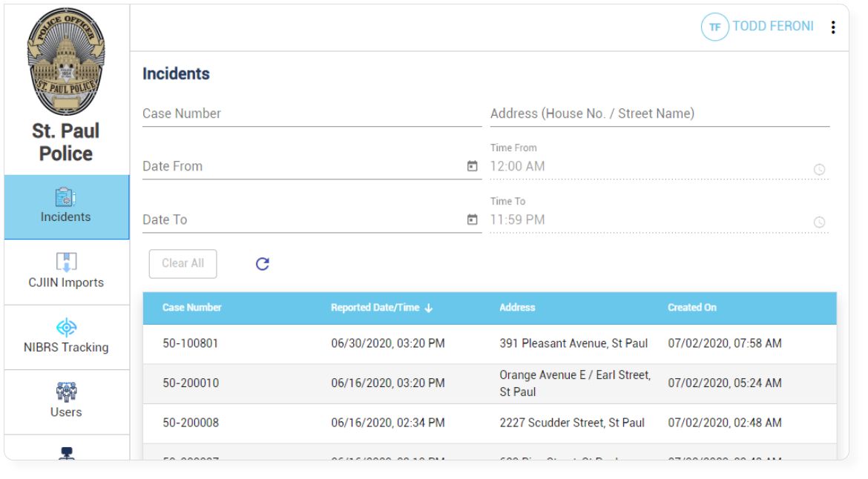The width and height of the screenshot is (868, 479).
Task: Click the TODD FERONI user name
Action: click(x=773, y=26)
